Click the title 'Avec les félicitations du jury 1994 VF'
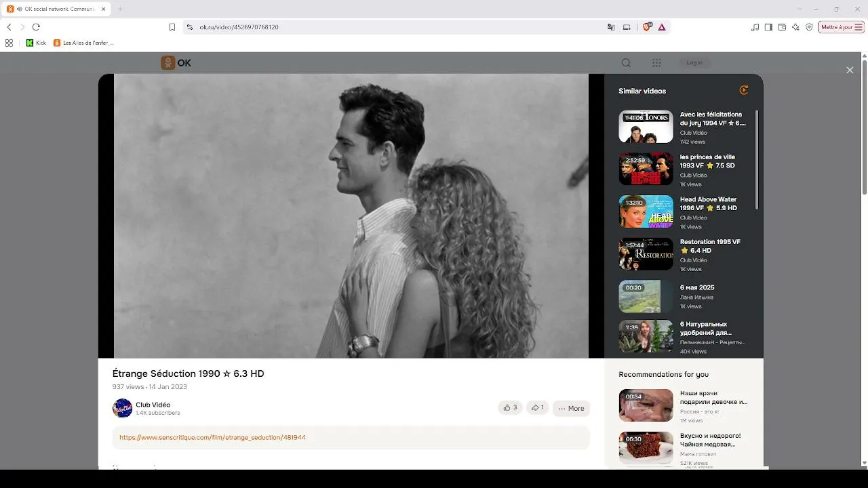This screenshot has width=868, height=488. point(713,119)
